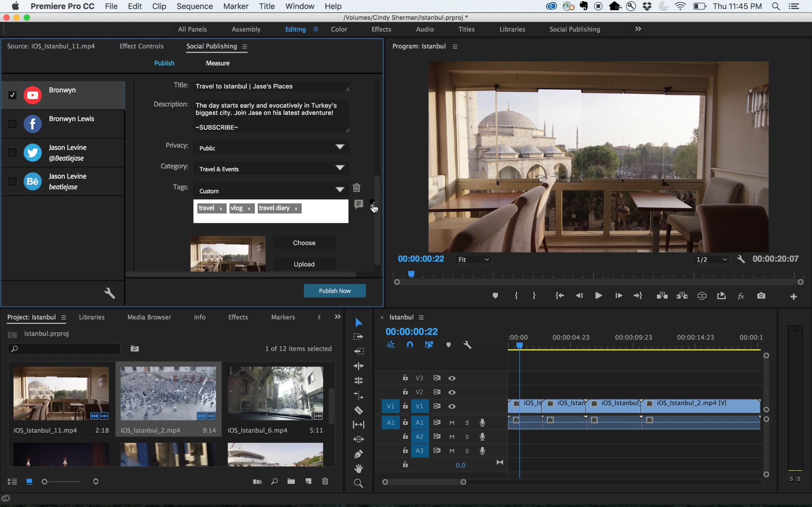Select the Hand tool

coord(358,468)
